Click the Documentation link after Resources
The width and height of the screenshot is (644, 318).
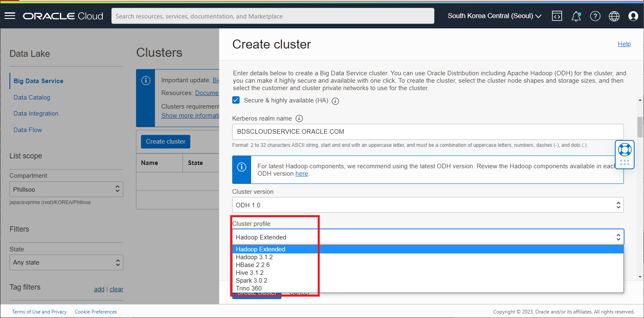click(207, 93)
